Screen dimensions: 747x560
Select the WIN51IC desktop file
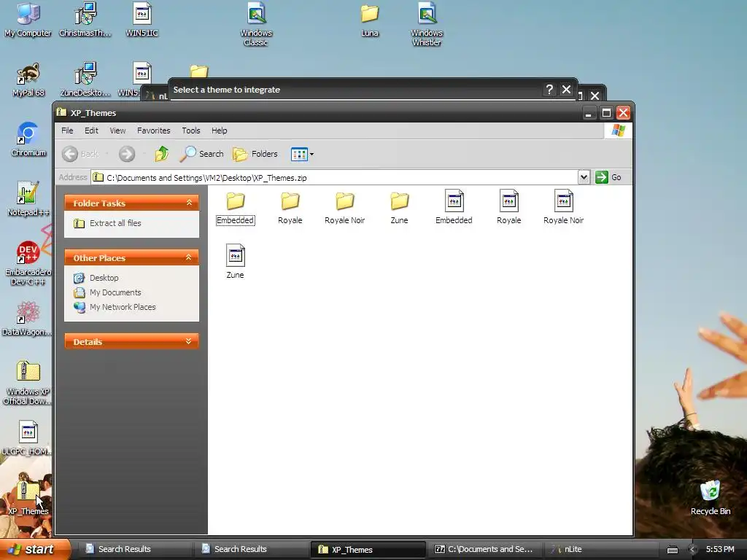point(142,20)
